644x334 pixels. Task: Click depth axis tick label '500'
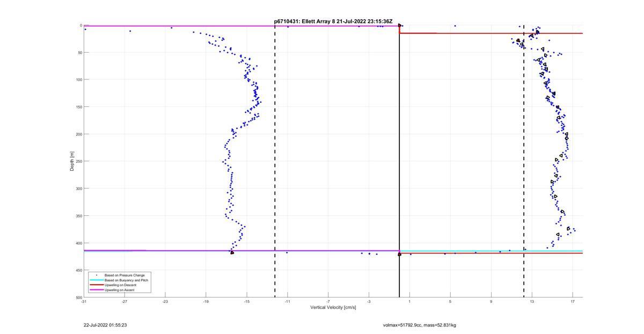(x=78, y=297)
